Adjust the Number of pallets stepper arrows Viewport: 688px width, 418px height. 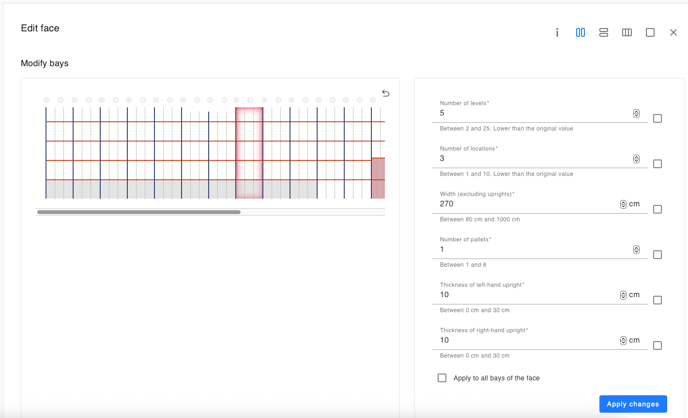tap(636, 250)
